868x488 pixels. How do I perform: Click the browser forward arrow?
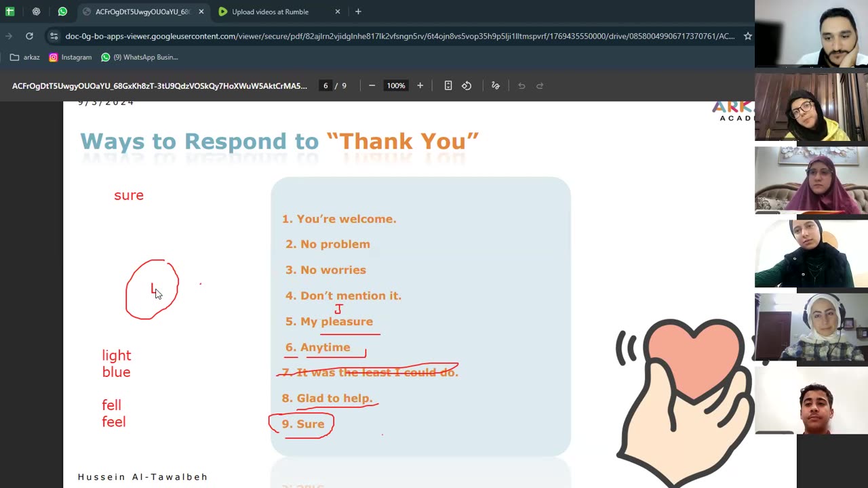(x=9, y=36)
